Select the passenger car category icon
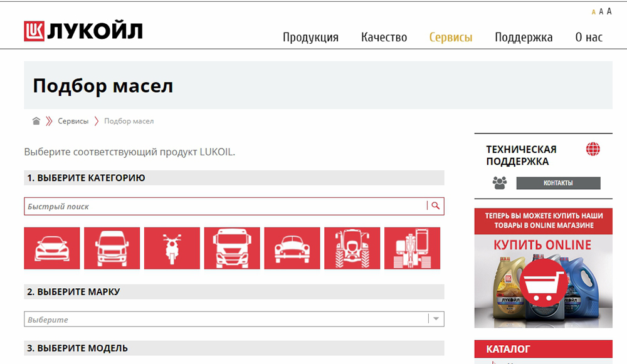The height and width of the screenshot is (364, 627). pyautogui.click(x=52, y=248)
